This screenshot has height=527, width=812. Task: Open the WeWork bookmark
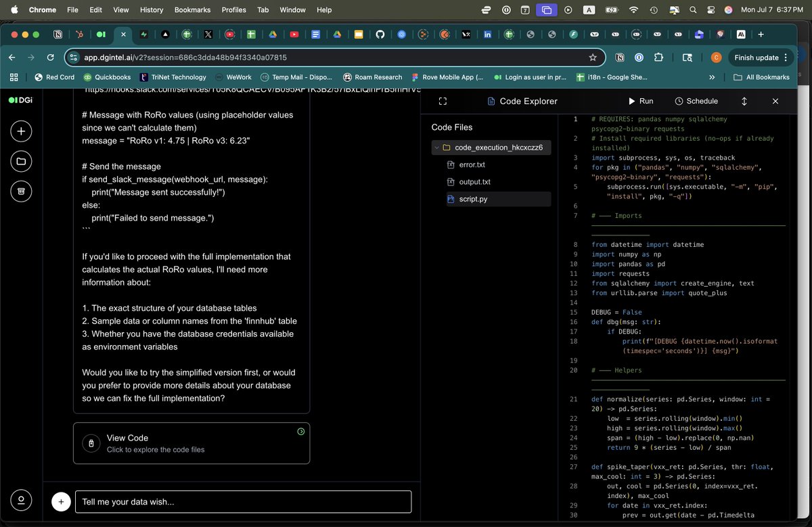(233, 77)
